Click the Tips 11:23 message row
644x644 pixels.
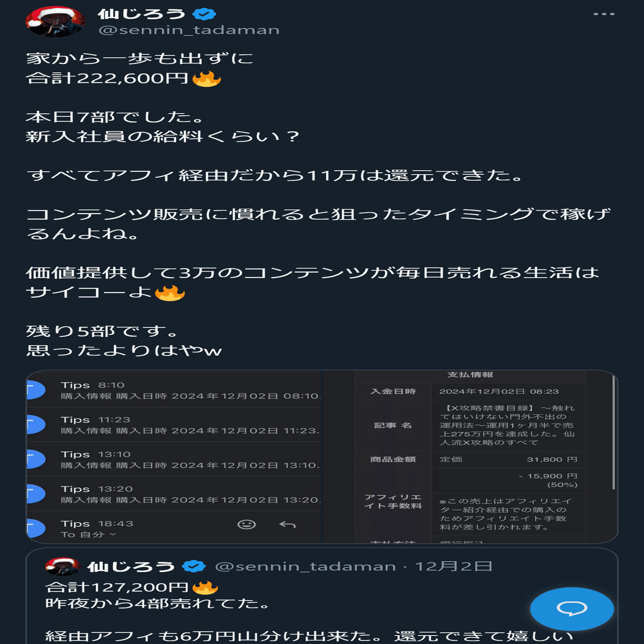click(174, 425)
